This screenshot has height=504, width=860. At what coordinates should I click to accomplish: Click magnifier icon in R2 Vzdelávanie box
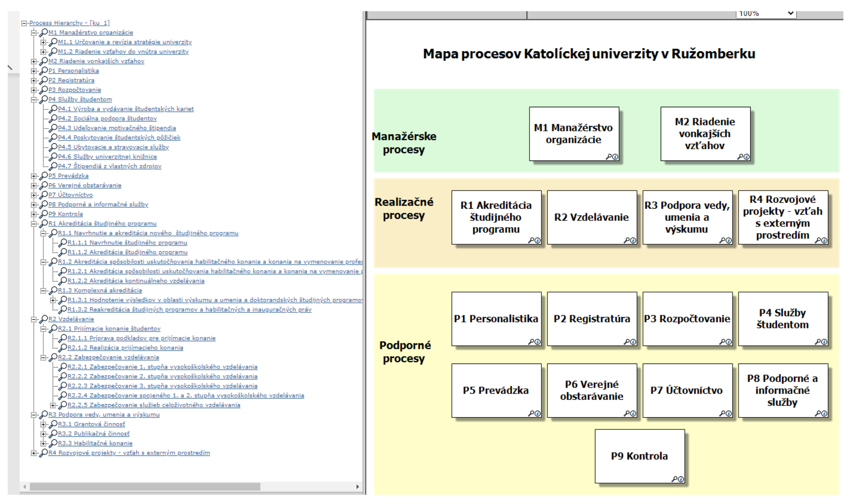626,241
